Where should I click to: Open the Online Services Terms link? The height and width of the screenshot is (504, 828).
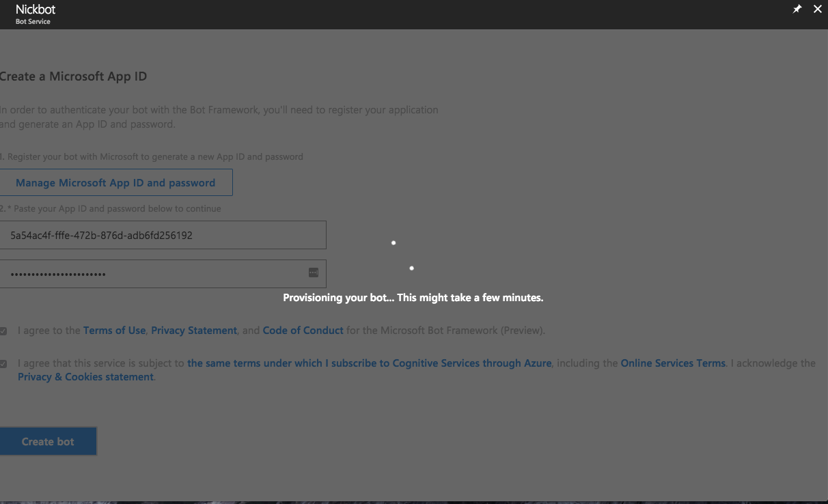pos(673,363)
